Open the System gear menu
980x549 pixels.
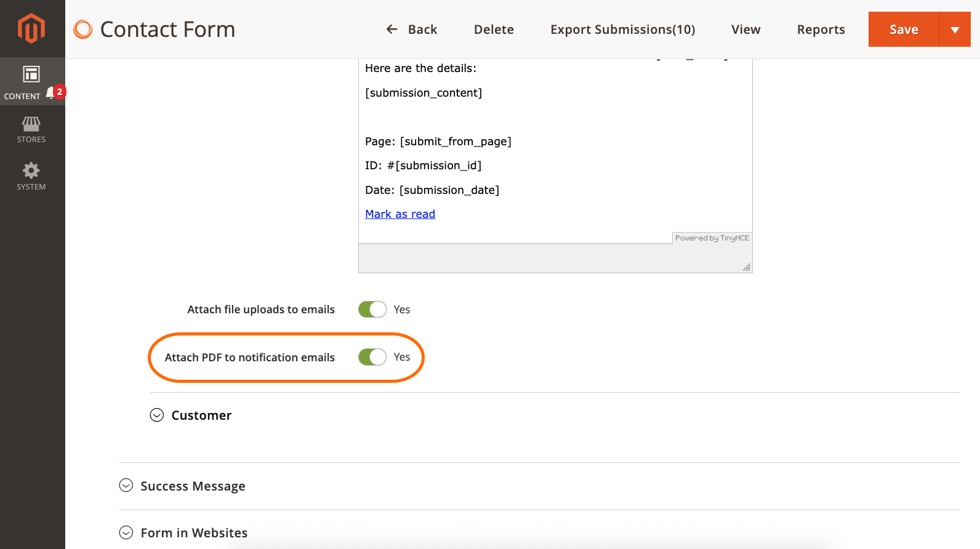point(31,177)
